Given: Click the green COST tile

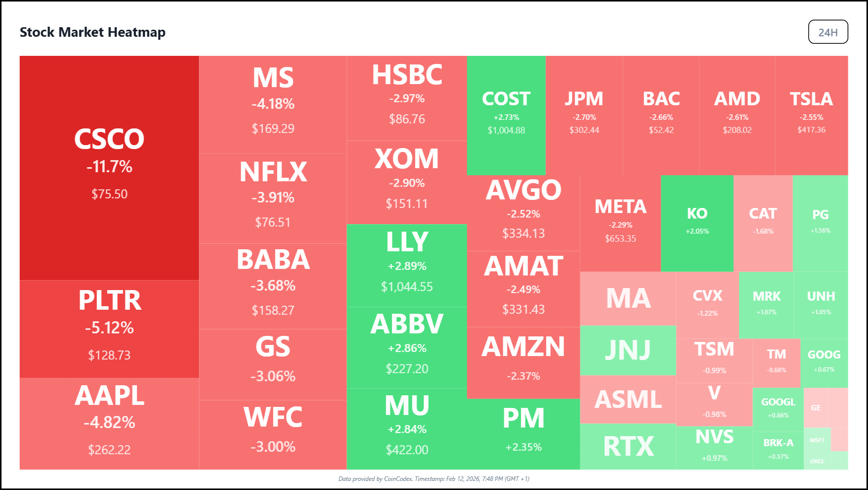Looking at the screenshot, I should click(506, 115).
